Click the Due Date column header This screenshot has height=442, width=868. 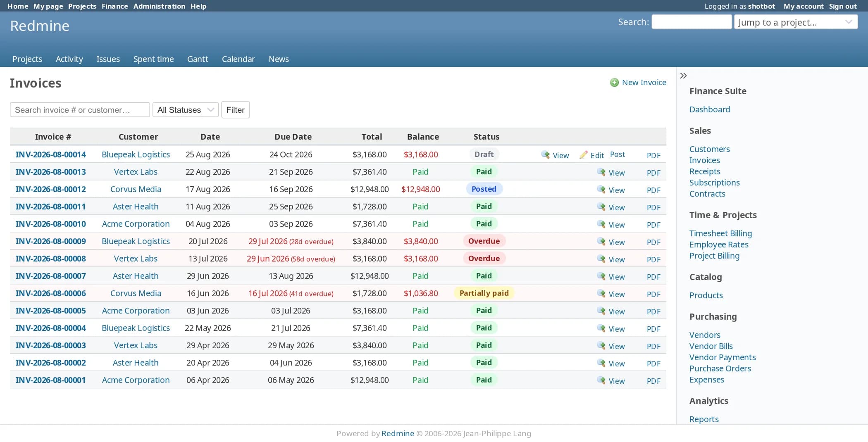(293, 137)
